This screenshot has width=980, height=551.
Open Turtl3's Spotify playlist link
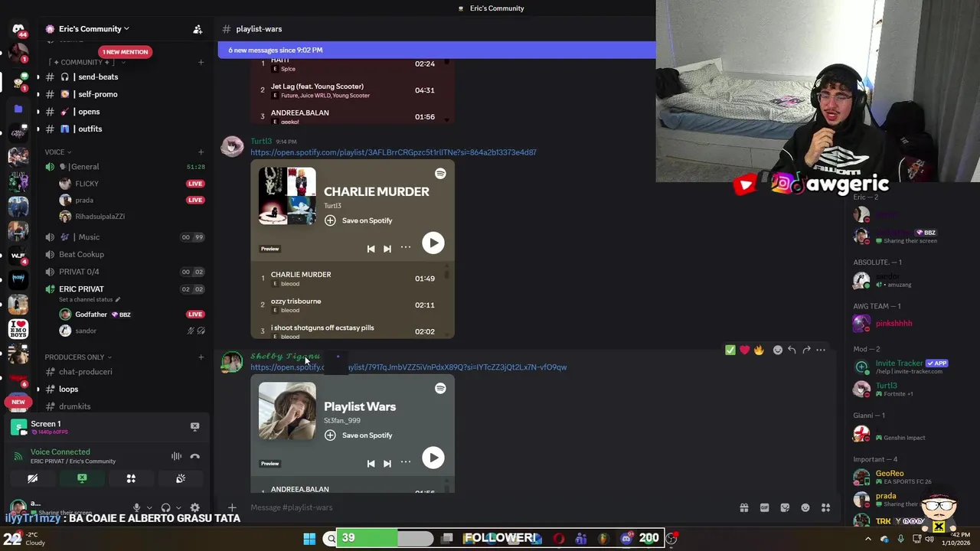click(x=393, y=152)
